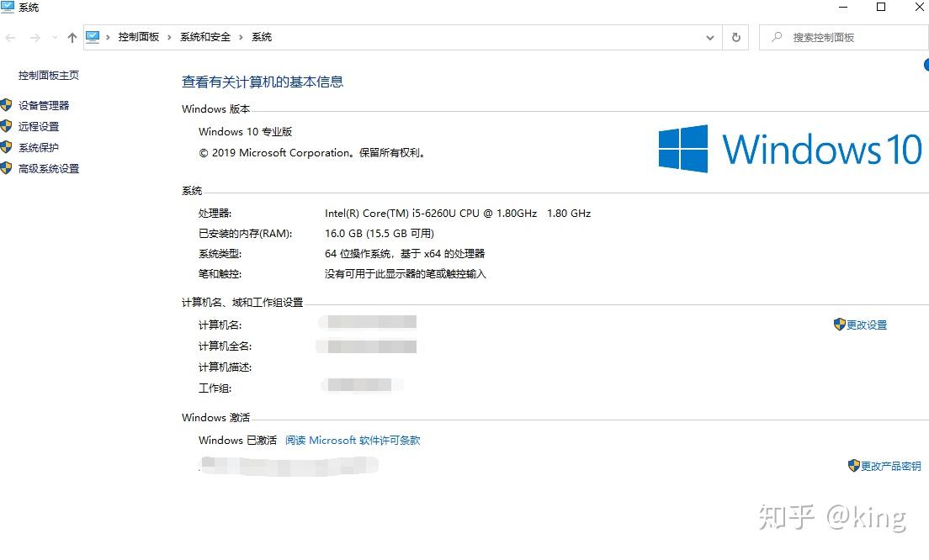Click the shield icon next to 更改产品密钥

pos(853,465)
